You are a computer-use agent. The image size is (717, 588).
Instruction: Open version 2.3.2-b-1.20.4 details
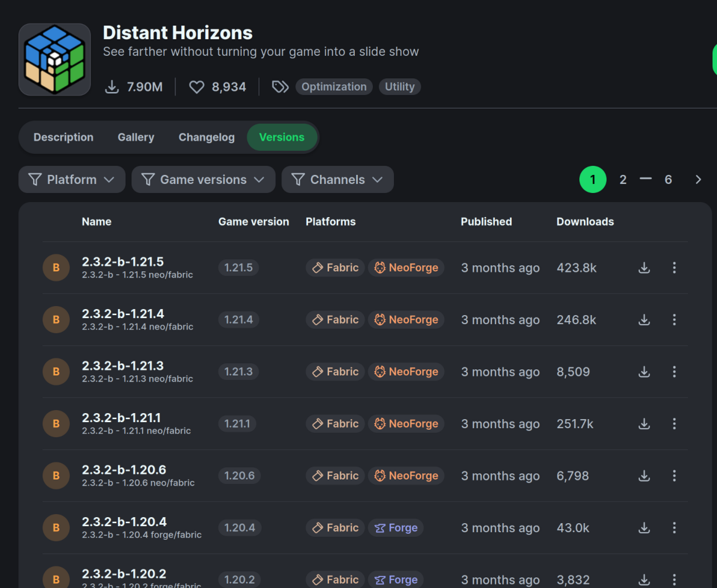(x=124, y=522)
